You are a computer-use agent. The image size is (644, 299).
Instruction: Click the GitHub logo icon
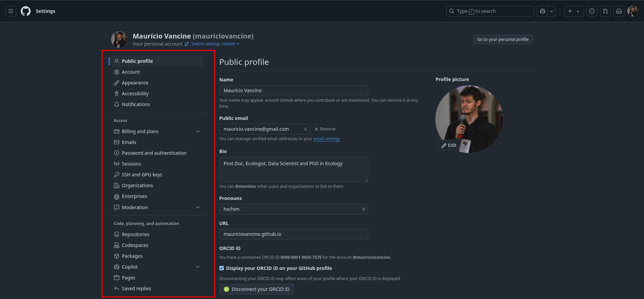coord(26,11)
